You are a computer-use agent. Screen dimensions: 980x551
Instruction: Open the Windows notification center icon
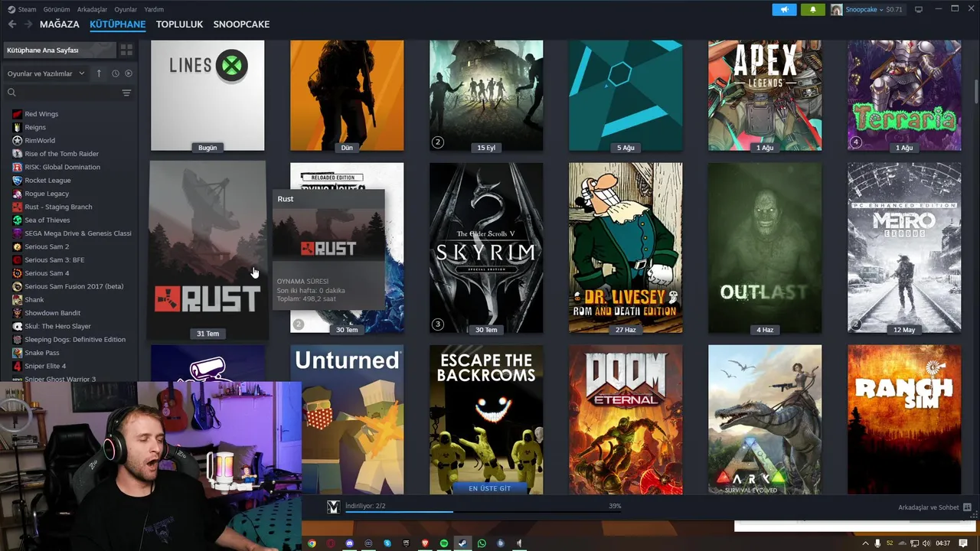[963, 543]
